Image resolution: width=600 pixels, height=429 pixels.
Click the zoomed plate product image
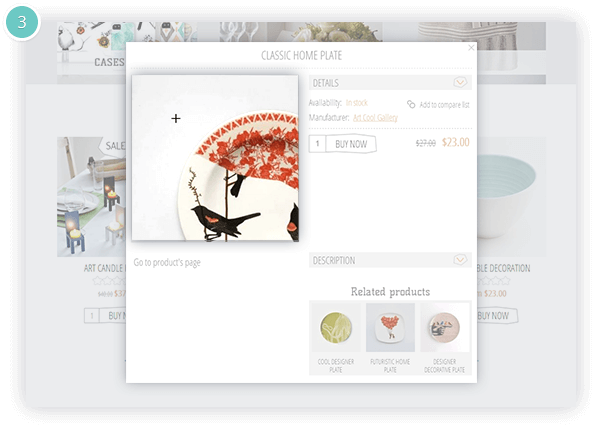coord(215,158)
